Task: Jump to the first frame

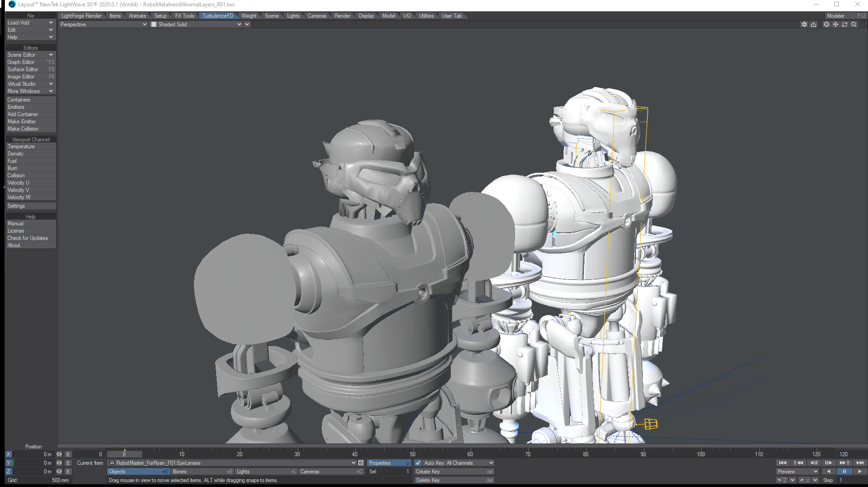Action: tap(782, 463)
